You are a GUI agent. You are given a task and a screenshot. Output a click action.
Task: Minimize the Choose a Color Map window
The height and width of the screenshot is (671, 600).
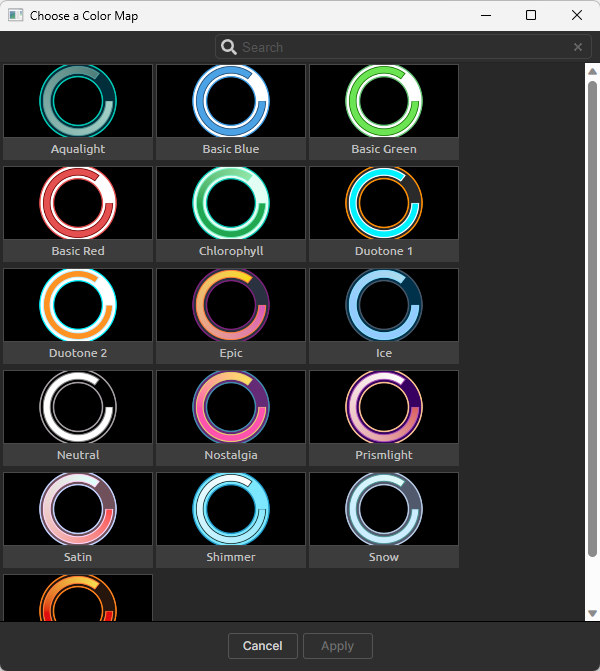tap(486, 15)
